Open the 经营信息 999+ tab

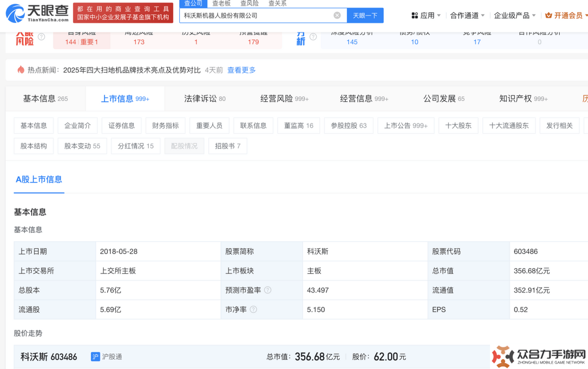click(364, 99)
